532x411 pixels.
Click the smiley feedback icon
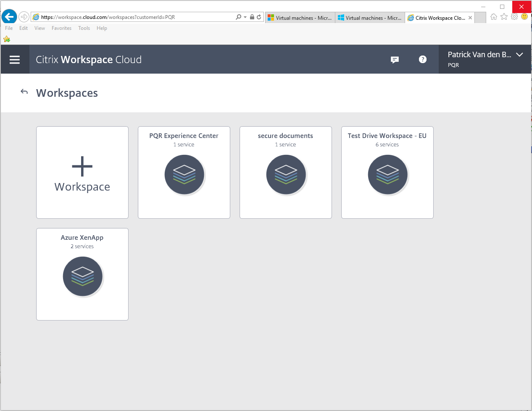[x=524, y=17]
